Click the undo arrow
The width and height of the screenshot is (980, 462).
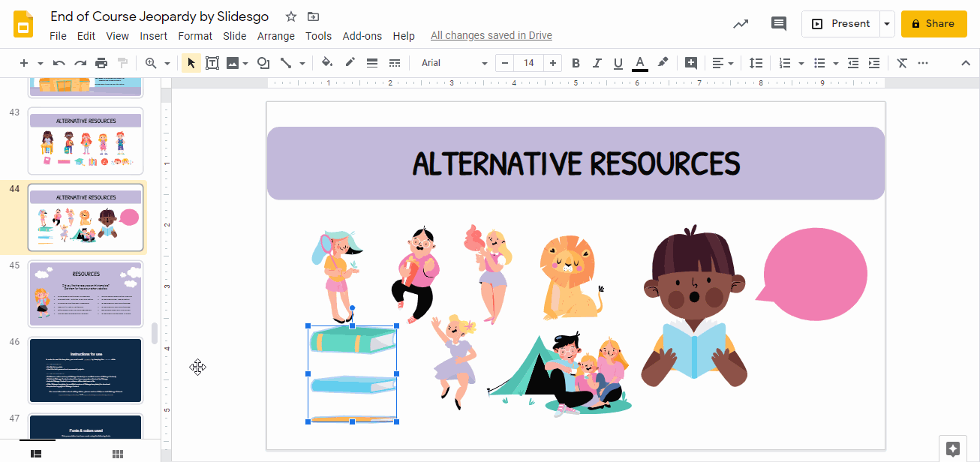click(x=59, y=63)
